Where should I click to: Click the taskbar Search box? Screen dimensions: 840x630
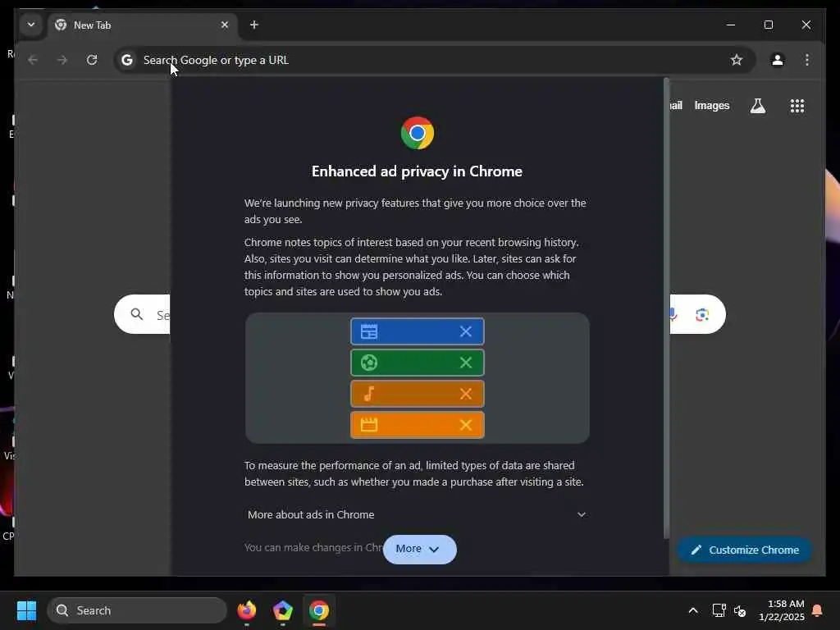click(x=137, y=610)
